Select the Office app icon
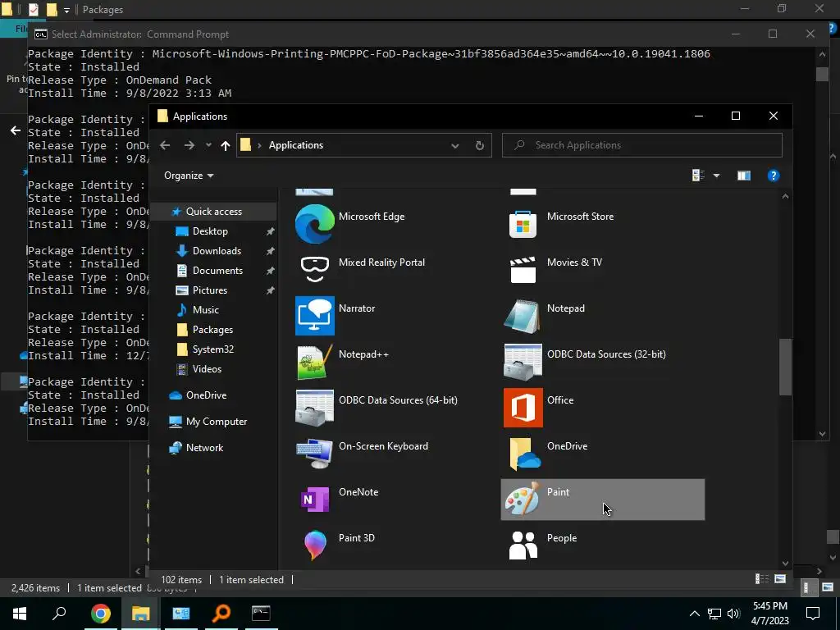Screen dimensions: 840x630 point(523,408)
